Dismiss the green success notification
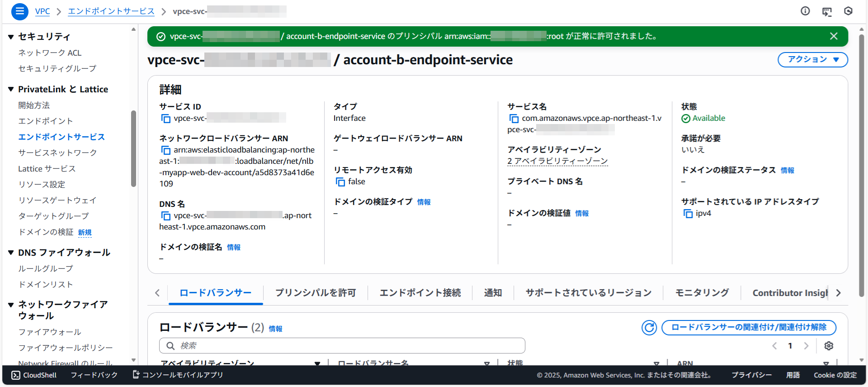Image resolution: width=868 pixels, height=387 pixels. pyautogui.click(x=834, y=36)
